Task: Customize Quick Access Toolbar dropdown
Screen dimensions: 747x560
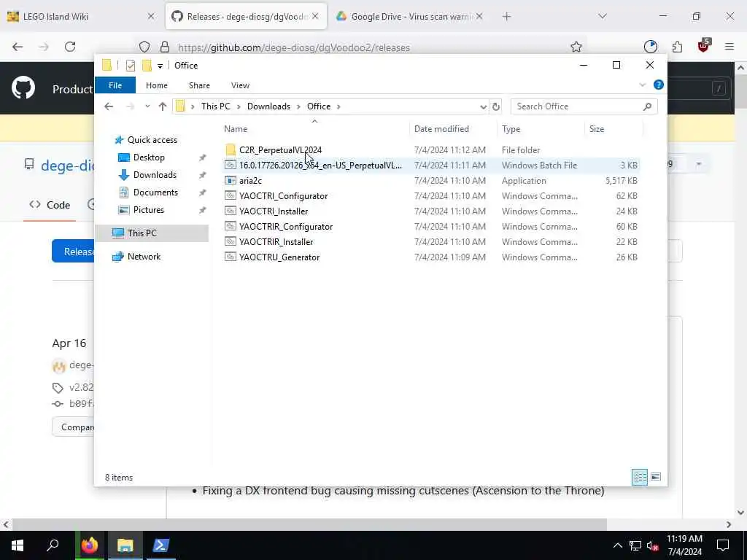Action: click(160, 66)
